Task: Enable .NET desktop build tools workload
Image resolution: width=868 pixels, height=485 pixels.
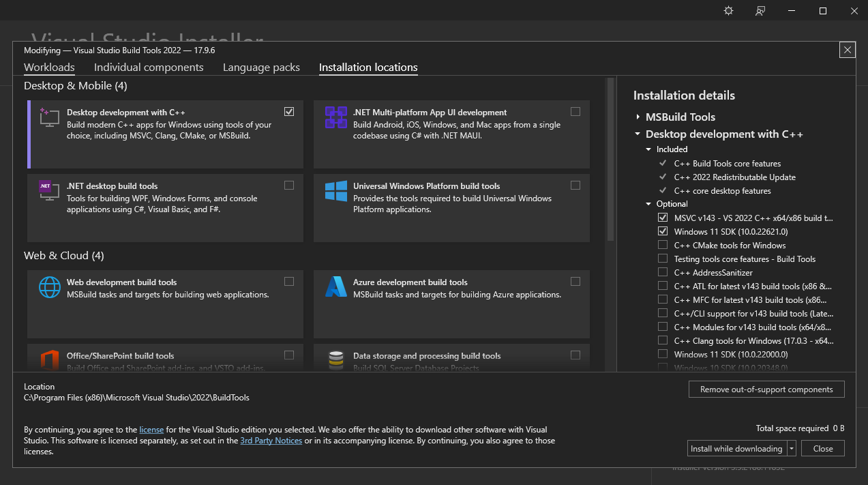Action: click(289, 185)
